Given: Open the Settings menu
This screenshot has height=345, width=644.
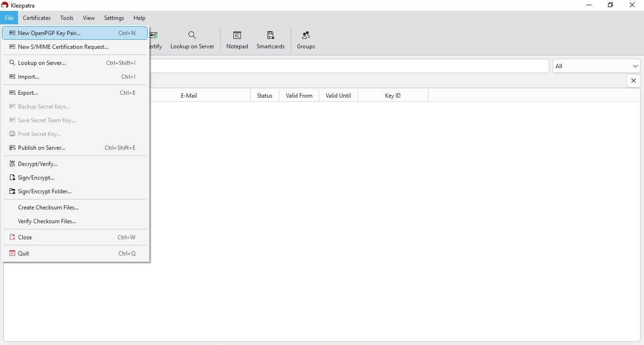Looking at the screenshot, I should point(114,18).
